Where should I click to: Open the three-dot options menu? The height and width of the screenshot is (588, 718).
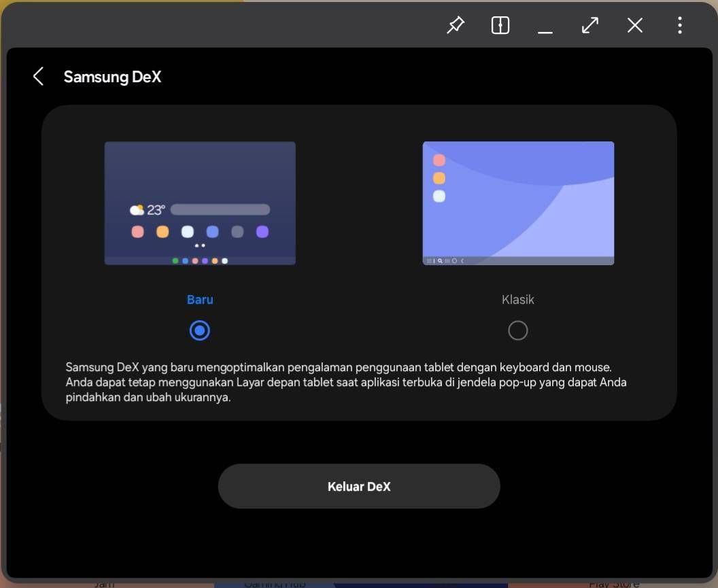click(x=679, y=25)
